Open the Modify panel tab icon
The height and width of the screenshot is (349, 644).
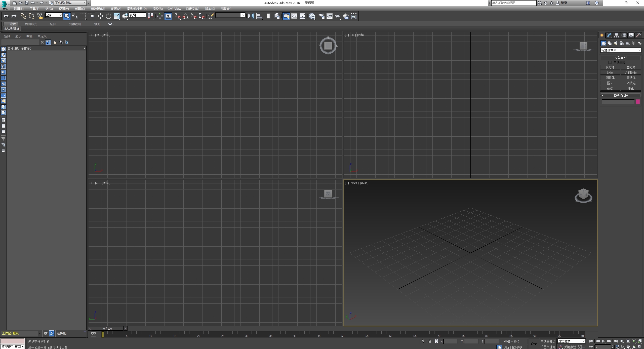(609, 35)
